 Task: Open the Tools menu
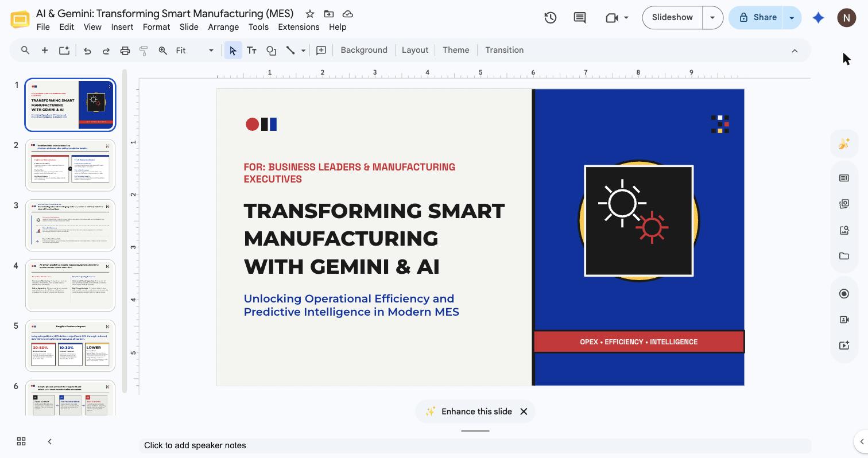(x=258, y=27)
